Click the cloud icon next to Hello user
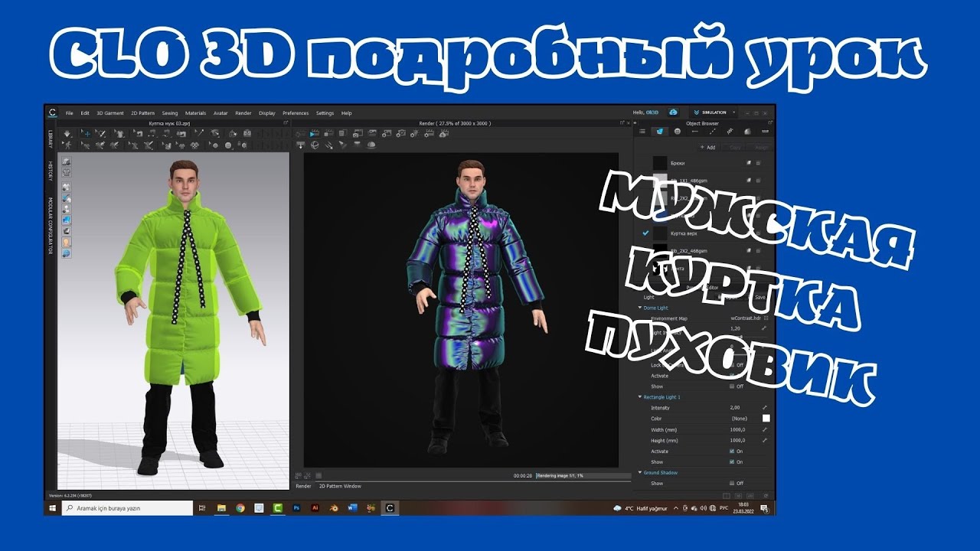The width and height of the screenshot is (980, 551). click(x=673, y=112)
